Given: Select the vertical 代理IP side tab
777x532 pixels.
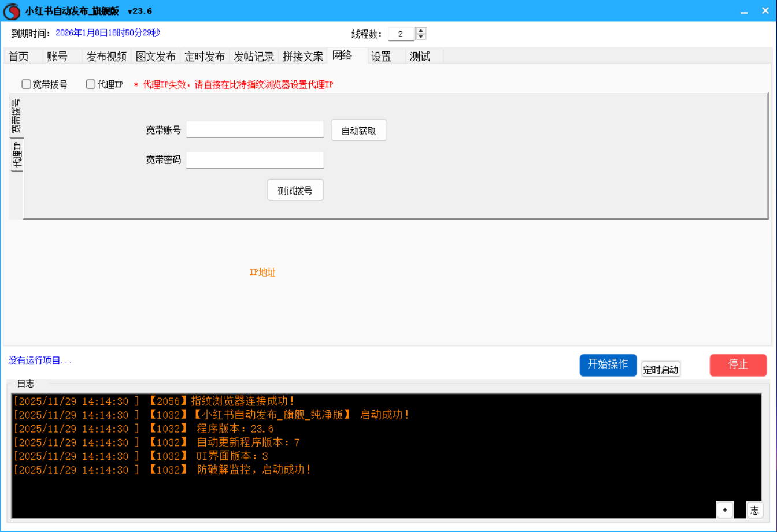Looking at the screenshot, I should [x=17, y=155].
